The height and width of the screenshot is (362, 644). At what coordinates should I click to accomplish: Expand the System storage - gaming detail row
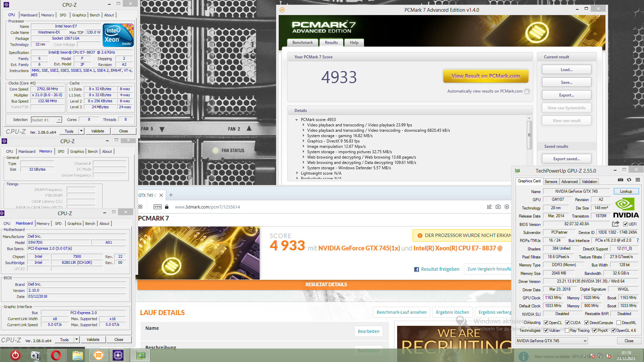pos(304,136)
